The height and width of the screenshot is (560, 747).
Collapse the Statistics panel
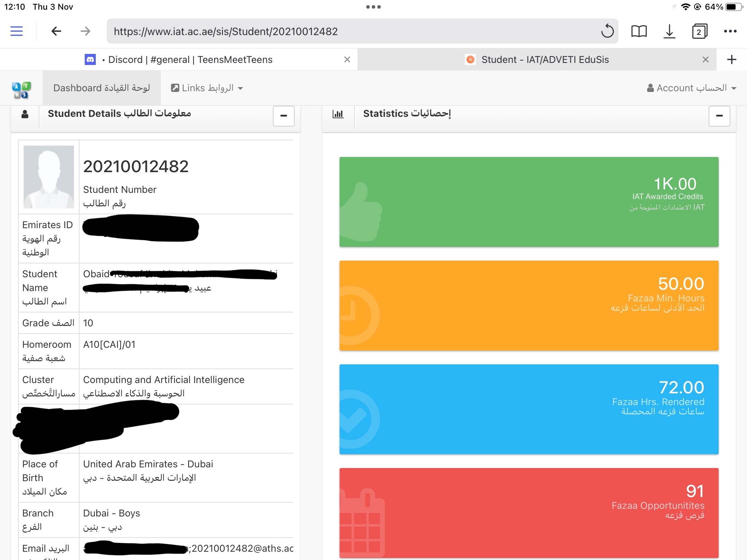(719, 116)
